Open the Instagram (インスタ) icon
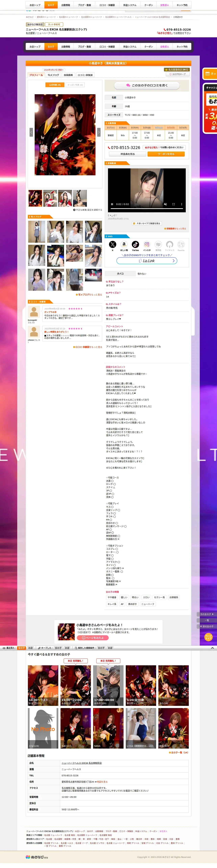The width and height of the screenshot is (217, 868). click(147, 245)
